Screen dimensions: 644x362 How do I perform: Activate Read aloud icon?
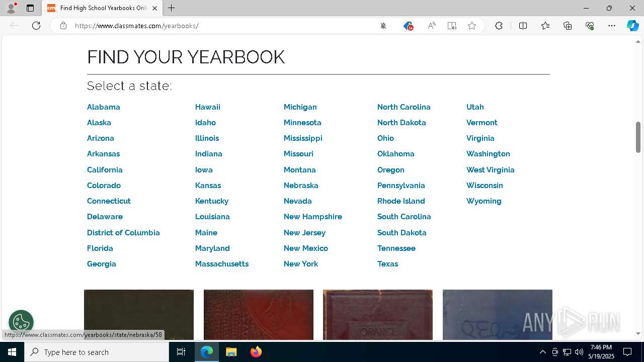coord(432,26)
